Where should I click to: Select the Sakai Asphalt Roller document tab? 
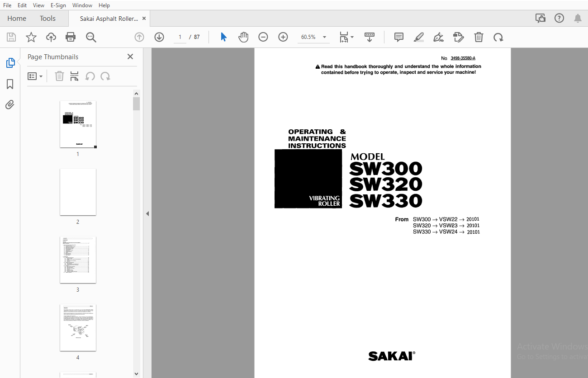109,19
